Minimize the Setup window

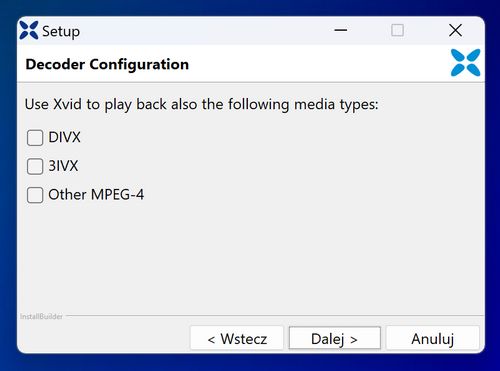point(341,30)
